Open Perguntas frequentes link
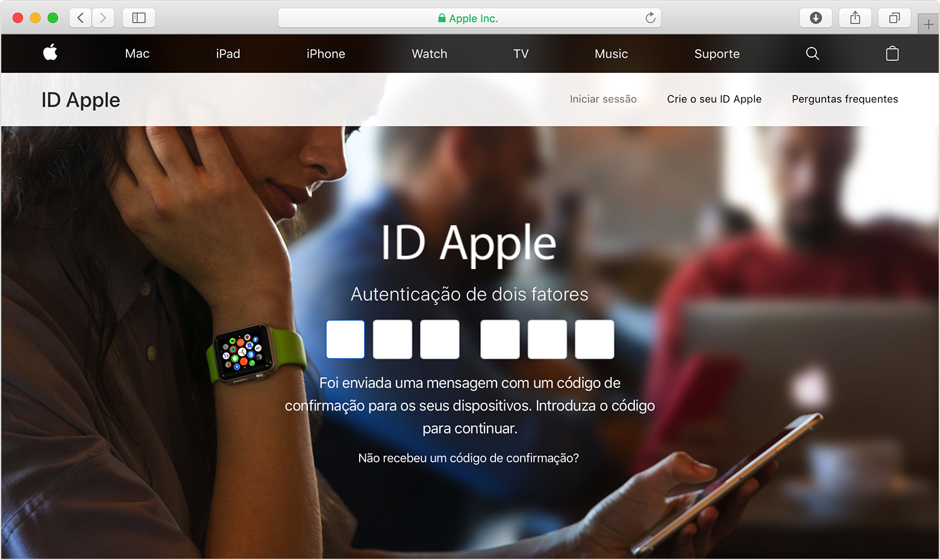Image resolution: width=940 pixels, height=560 pixels. [845, 99]
